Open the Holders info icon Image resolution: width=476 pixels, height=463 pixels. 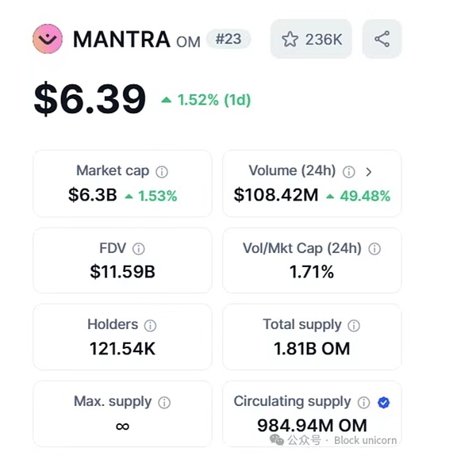tap(150, 325)
